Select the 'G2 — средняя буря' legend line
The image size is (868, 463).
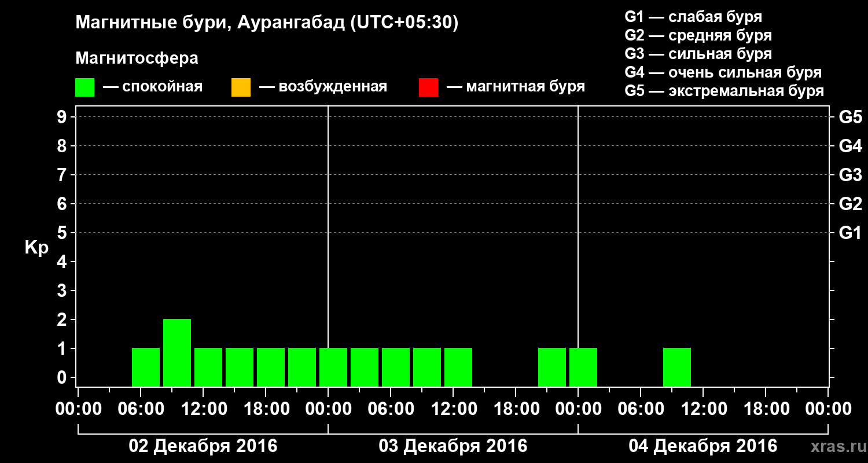pos(698,35)
